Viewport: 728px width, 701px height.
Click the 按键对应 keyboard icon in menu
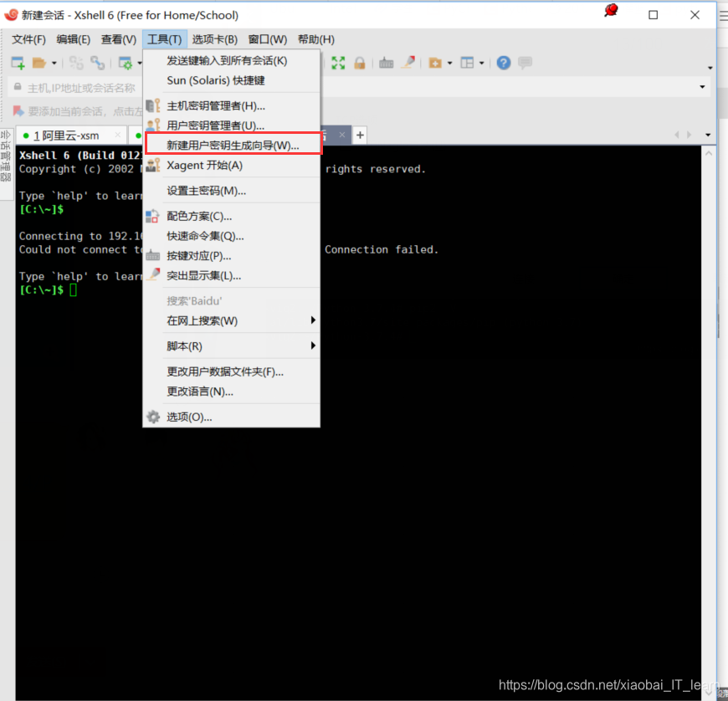point(153,255)
